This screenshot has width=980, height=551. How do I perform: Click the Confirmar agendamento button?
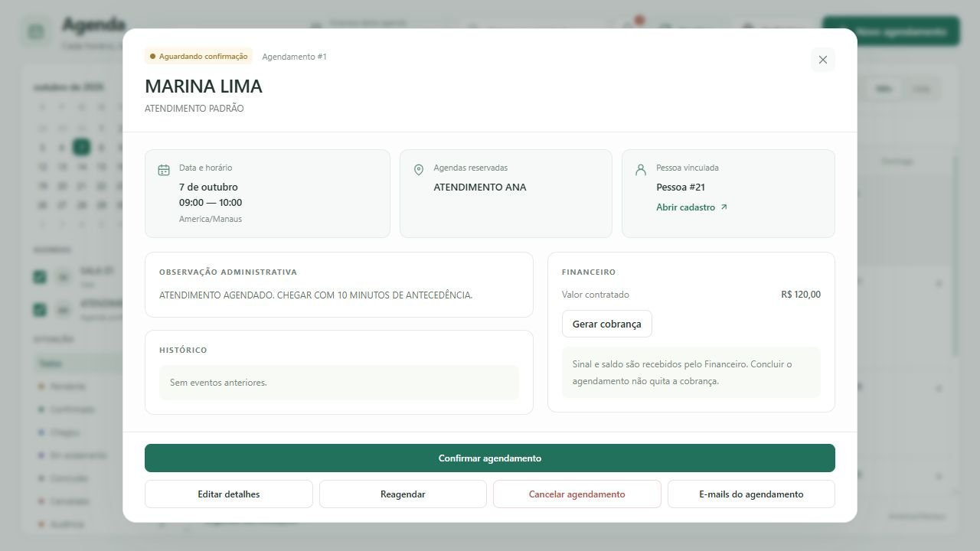tap(490, 458)
